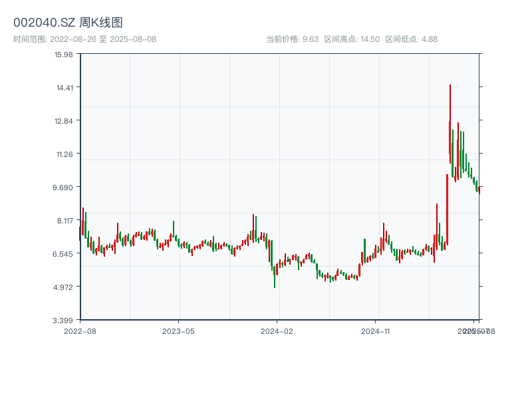Screen dimensions: 532x399
Task: Click the y-axis label 8.117
Action: pyautogui.click(x=65, y=221)
